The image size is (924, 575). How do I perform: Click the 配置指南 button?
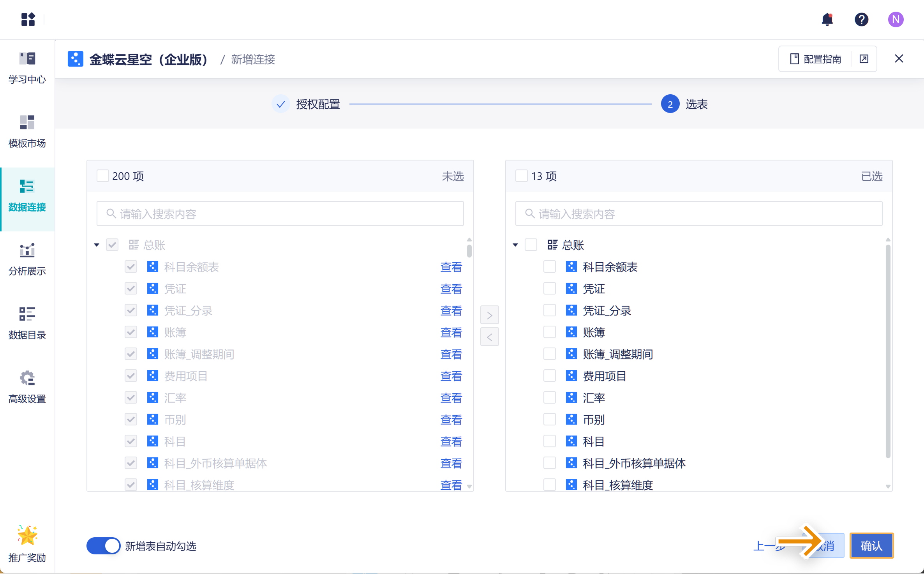[x=815, y=59]
